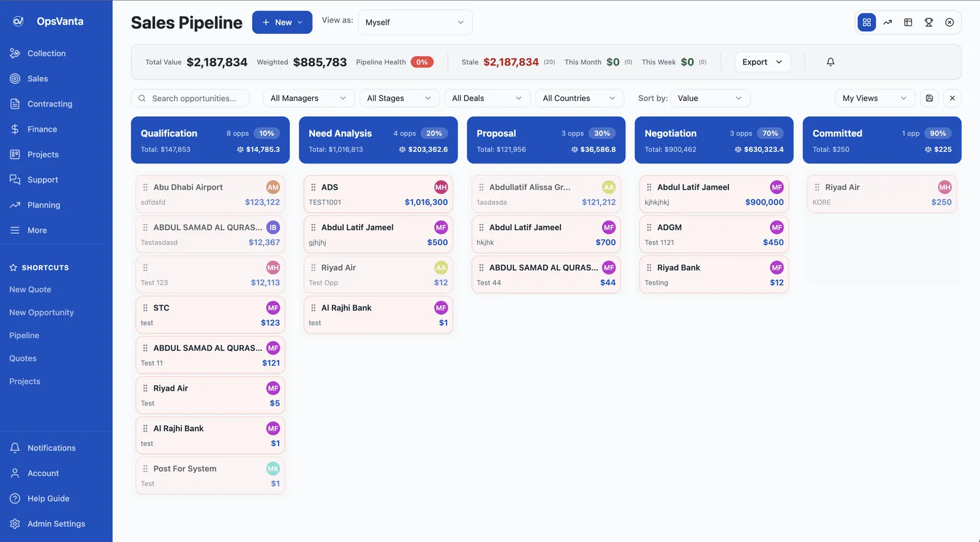The height and width of the screenshot is (542, 980).
Task: Switch to the trend chart view icon
Action: pos(888,23)
